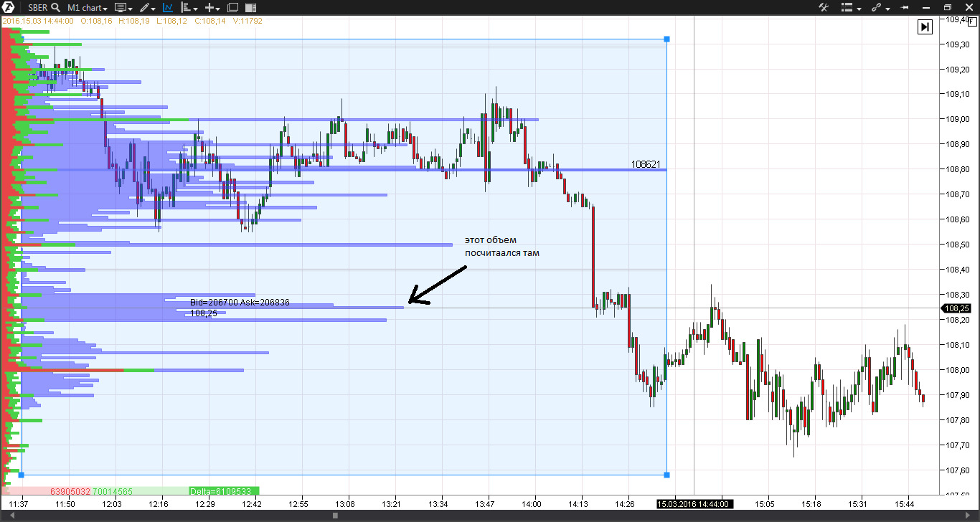Open the M1 chart timeframe dropdown
980x522 pixels.
click(x=87, y=7)
